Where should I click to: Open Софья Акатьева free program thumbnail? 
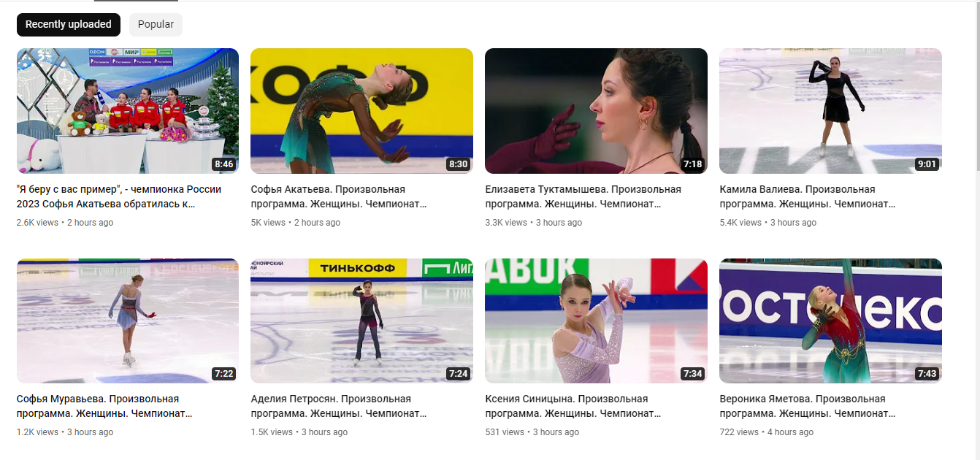coord(361,111)
